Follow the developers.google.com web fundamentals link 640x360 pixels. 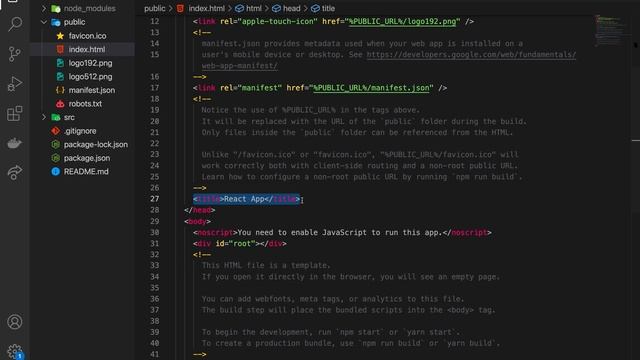click(471, 54)
